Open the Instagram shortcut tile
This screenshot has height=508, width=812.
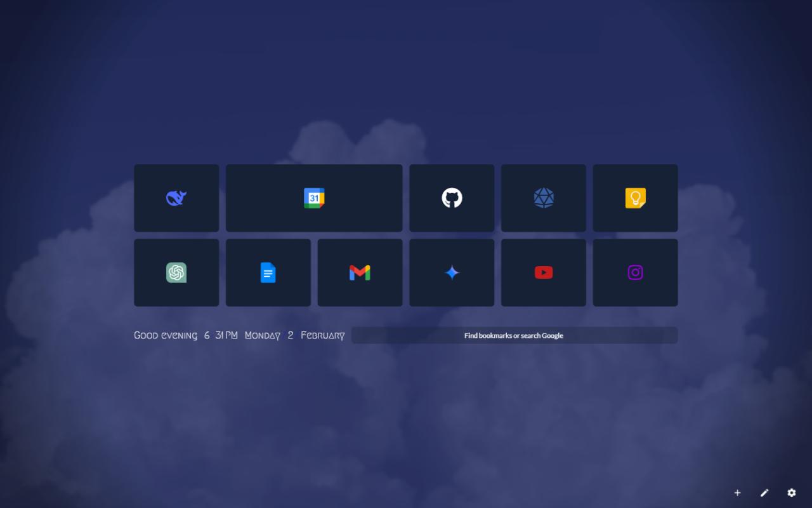635,272
